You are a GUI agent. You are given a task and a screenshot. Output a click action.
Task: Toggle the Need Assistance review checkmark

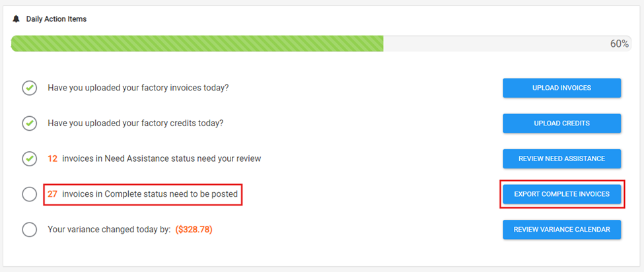[30, 158]
